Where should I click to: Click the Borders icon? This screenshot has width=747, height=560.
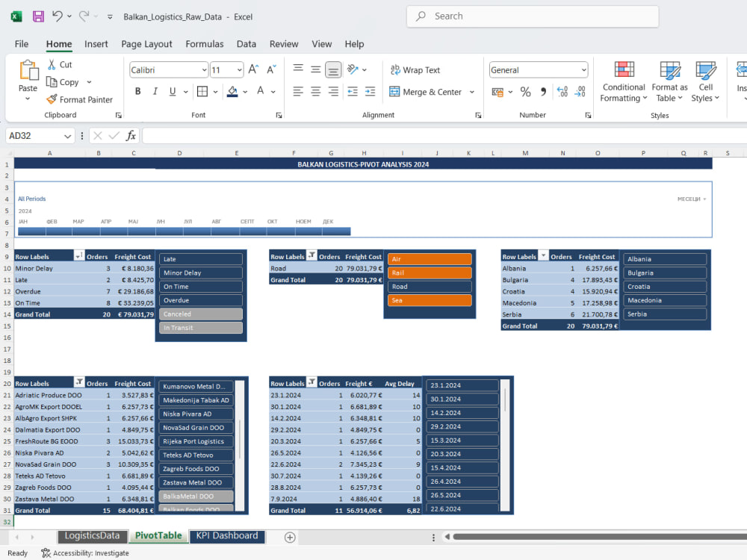click(202, 91)
